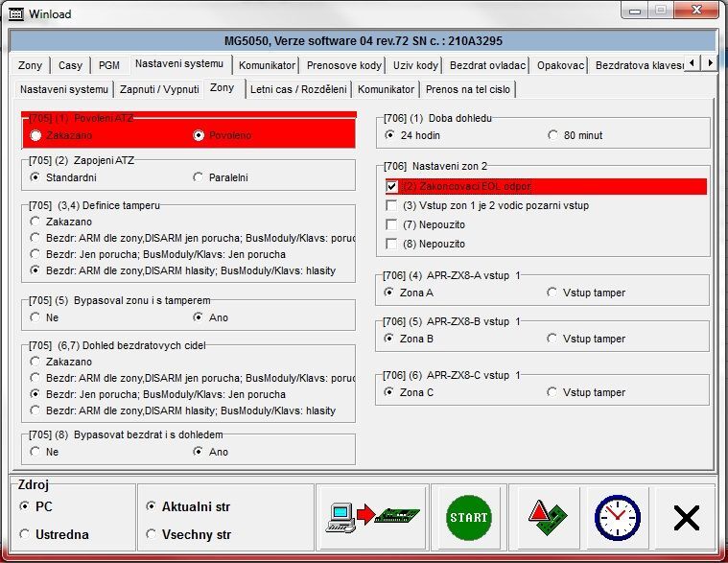Open the Letni cas / Rozdeleni subtab

297,89
